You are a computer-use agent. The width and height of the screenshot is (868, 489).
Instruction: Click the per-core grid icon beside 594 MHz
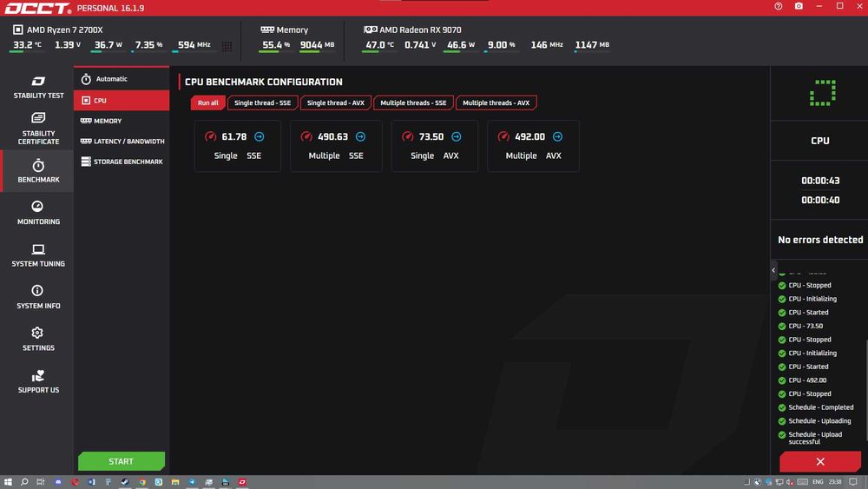[x=227, y=47]
